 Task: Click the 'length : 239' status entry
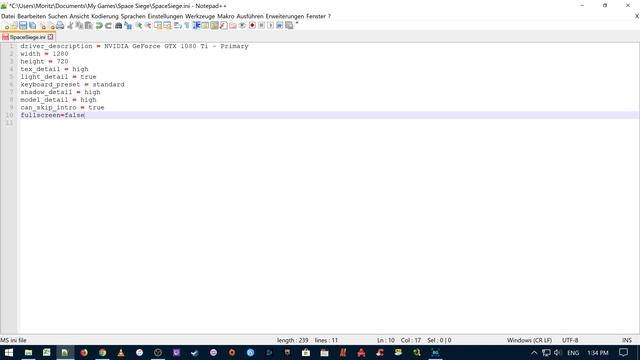click(293, 340)
